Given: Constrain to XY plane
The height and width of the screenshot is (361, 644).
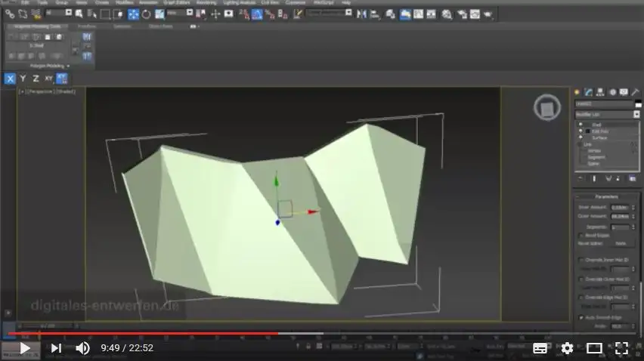Looking at the screenshot, I should 48,79.
